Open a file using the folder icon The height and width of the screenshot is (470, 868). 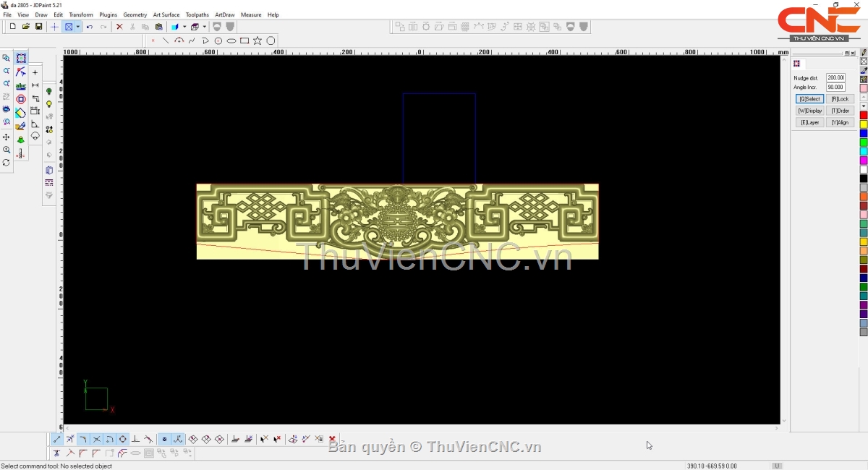click(x=25, y=27)
